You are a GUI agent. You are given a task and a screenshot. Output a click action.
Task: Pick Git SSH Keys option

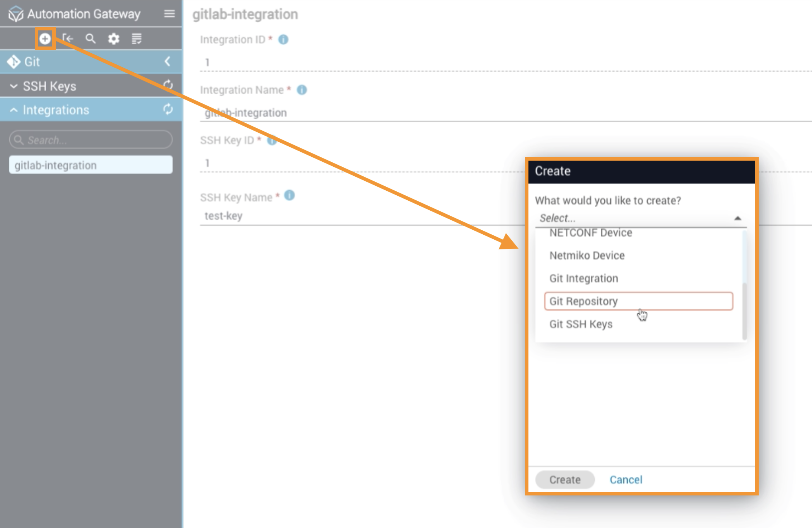(x=581, y=324)
